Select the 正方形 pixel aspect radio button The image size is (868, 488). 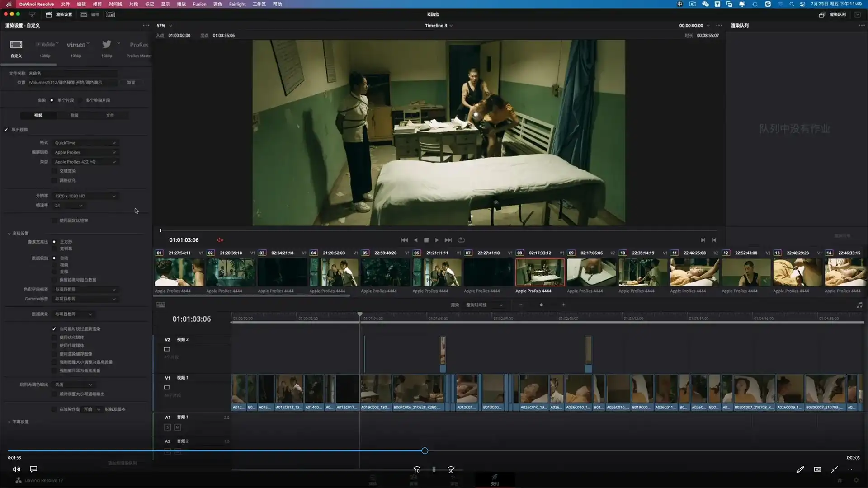54,242
